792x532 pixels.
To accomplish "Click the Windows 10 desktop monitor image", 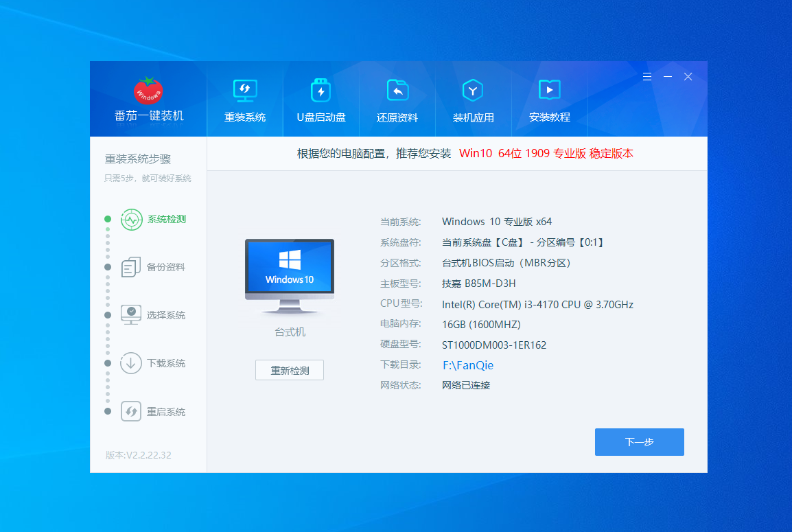I will pos(290,277).
